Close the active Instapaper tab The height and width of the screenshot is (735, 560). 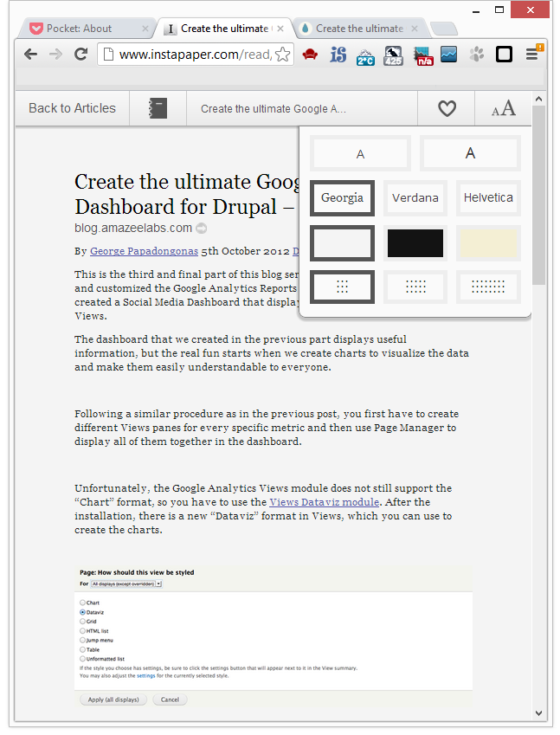[280, 29]
